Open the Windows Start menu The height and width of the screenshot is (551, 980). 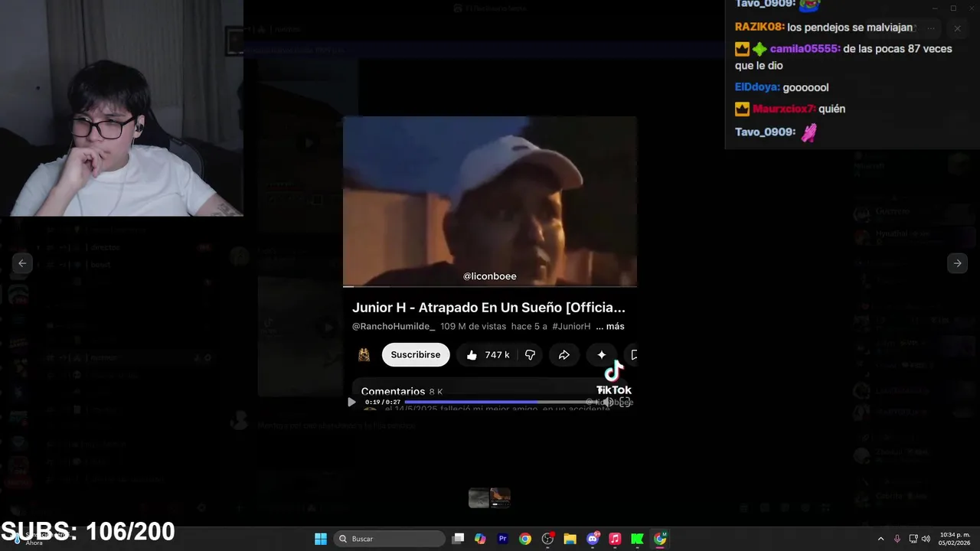[321, 539]
